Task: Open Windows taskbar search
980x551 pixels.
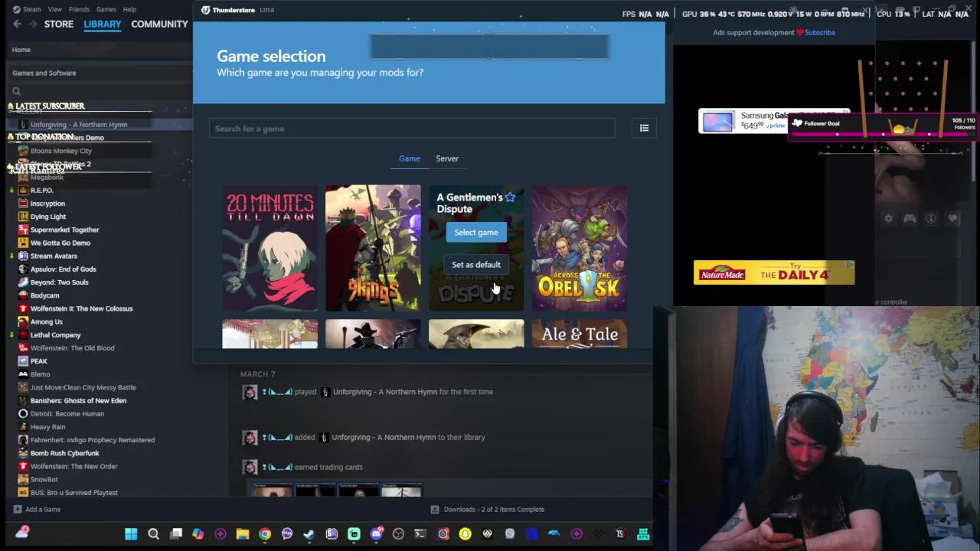Action: [153, 533]
